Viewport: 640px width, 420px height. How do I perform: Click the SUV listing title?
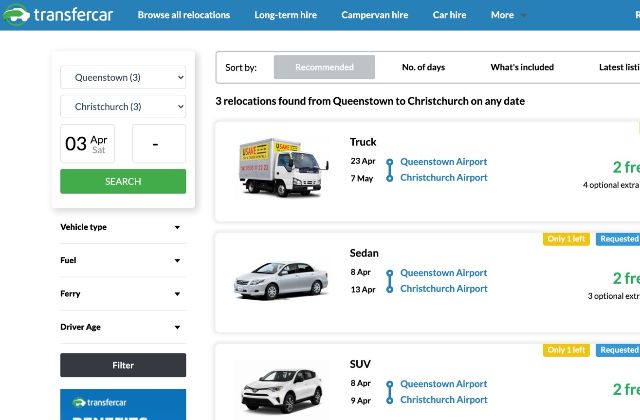pyautogui.click(x=360, y=364)
